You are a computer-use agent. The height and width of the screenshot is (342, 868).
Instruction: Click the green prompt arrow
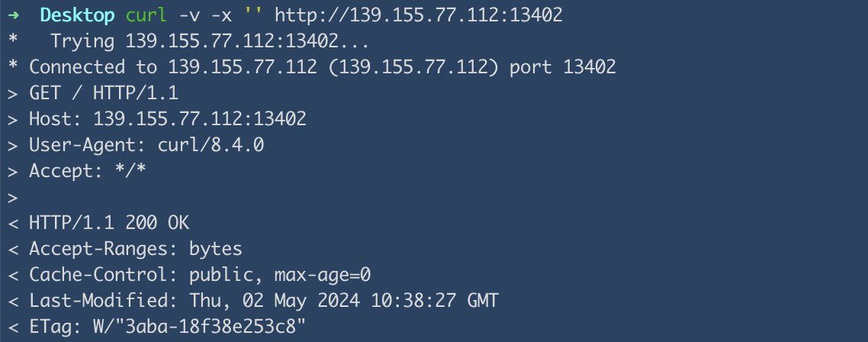point(12,15)
